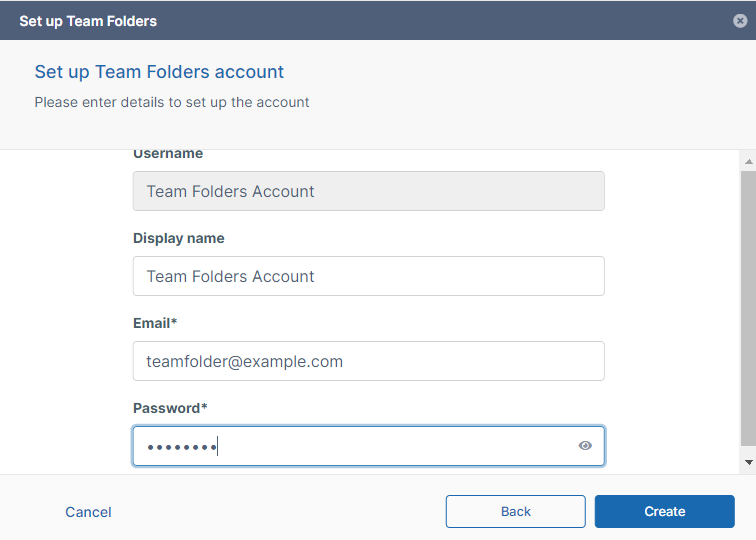Close the Set up Team Folders dialog
The image size is (756, 540).
pyautogui.click(x=738, y=21)
